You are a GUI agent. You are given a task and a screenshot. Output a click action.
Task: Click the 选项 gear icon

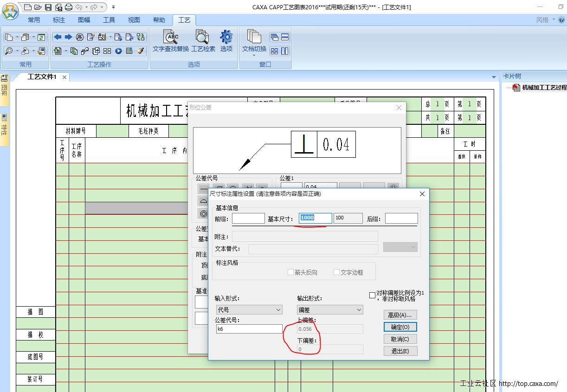tap(226, 41)
